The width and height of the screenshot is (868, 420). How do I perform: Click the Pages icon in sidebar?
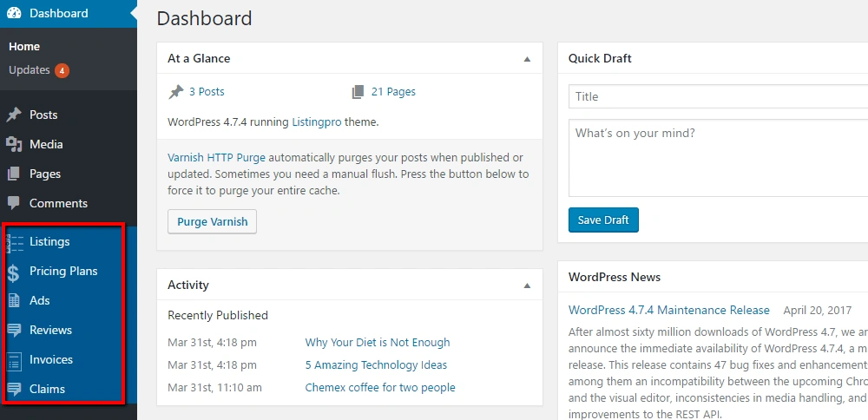pos(14,174)
